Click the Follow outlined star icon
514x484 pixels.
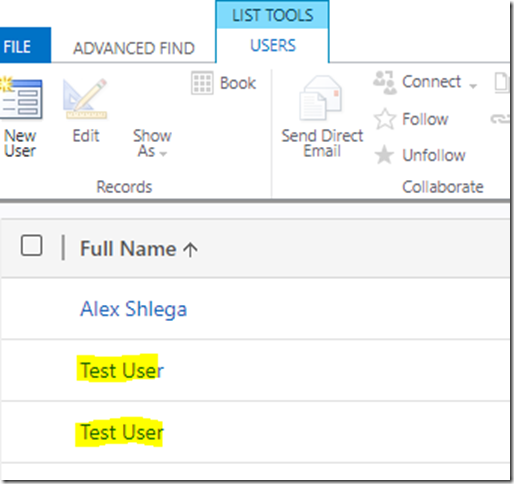[385, 119]
